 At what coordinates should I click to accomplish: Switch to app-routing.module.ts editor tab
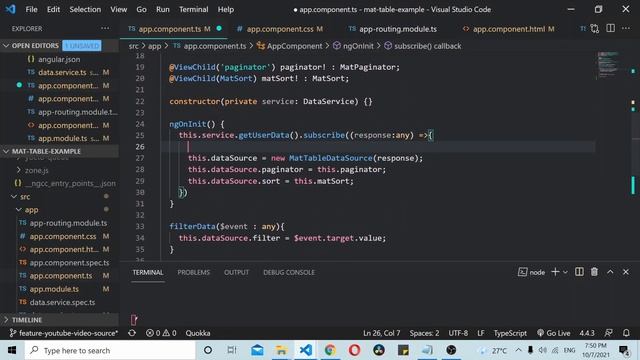click(x=393, y=29)
